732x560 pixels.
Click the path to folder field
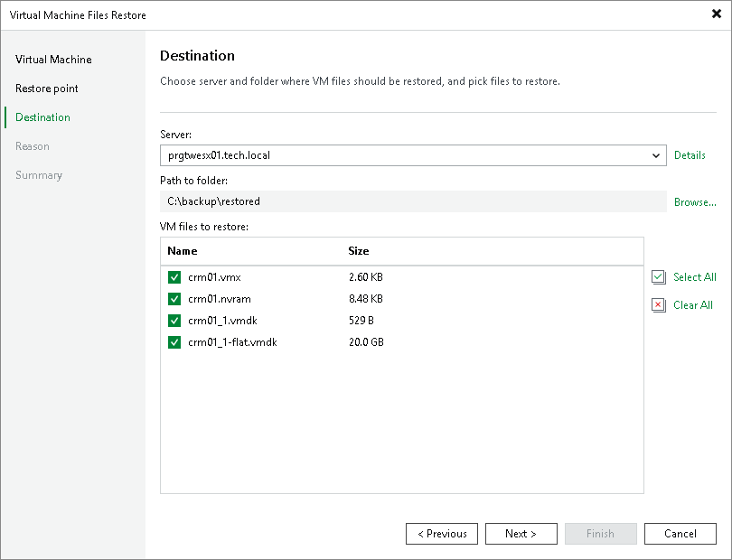pos(407,201)
